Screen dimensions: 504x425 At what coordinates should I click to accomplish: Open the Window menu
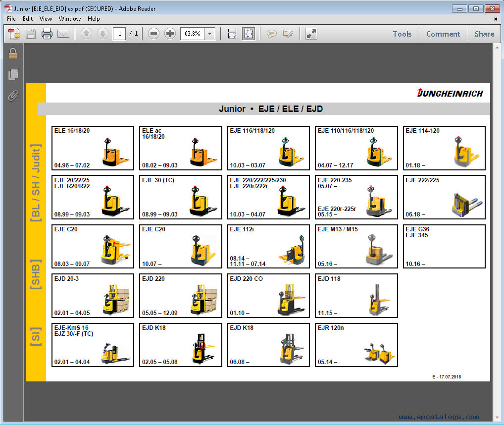click(70, 19)
